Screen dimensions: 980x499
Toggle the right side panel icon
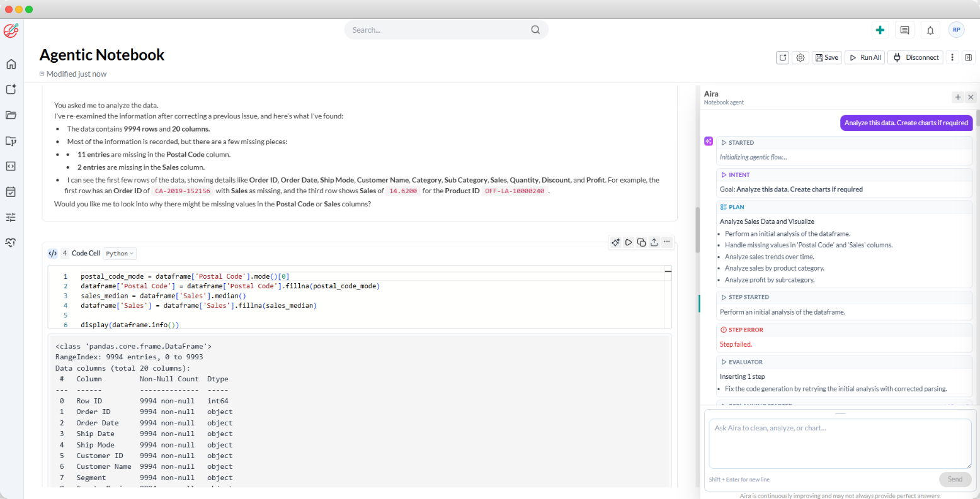[969, 57]
